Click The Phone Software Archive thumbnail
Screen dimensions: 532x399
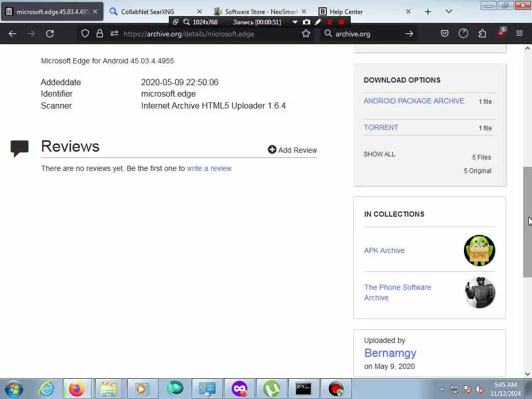click(x=480, y=292)
